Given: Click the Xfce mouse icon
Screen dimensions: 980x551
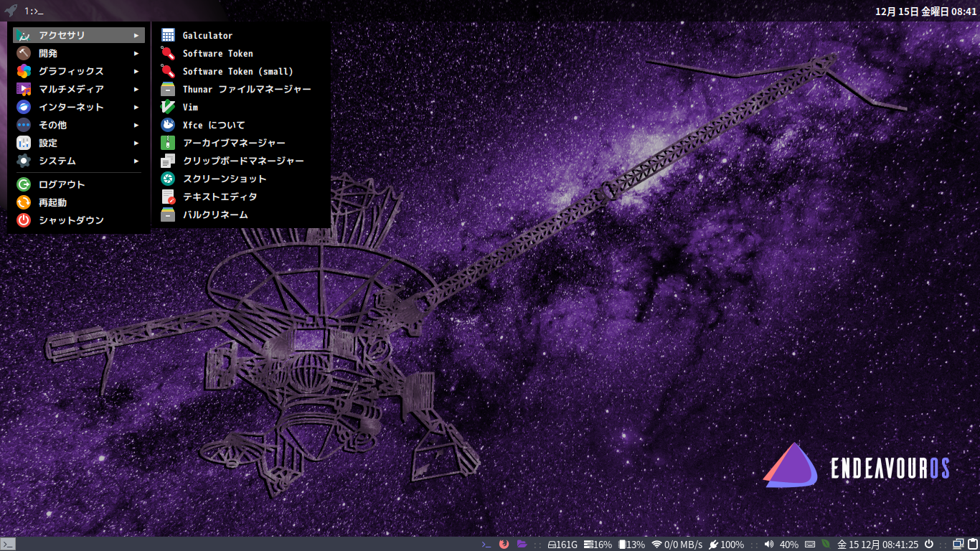Looking at the screenshot, I should [x=168, y=125].
